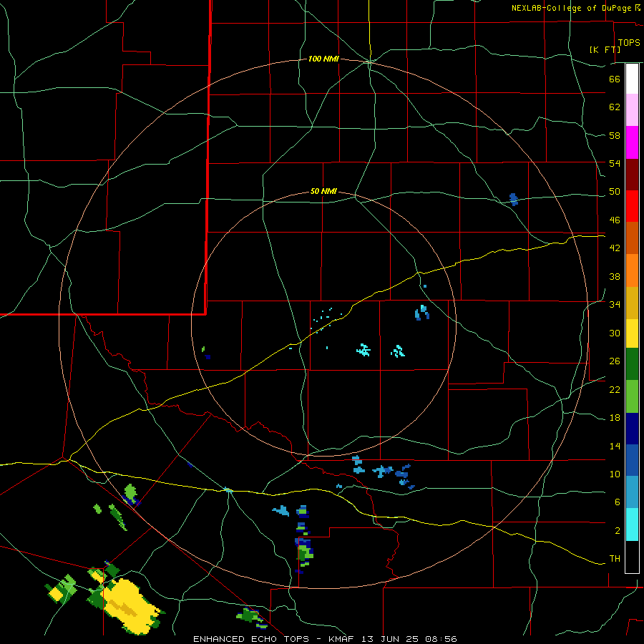Select the cyan legend color block
This screenshot has width=644, height=644.
click(632, 525)
